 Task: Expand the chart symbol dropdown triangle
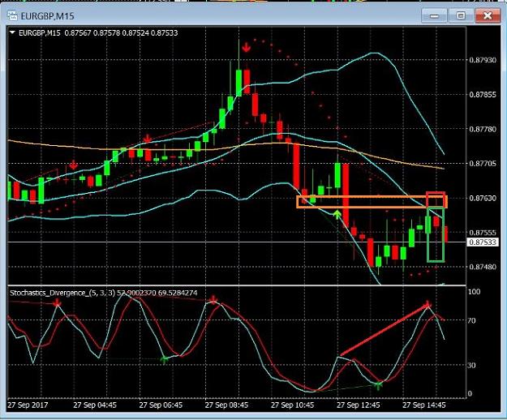pos(12,32)
